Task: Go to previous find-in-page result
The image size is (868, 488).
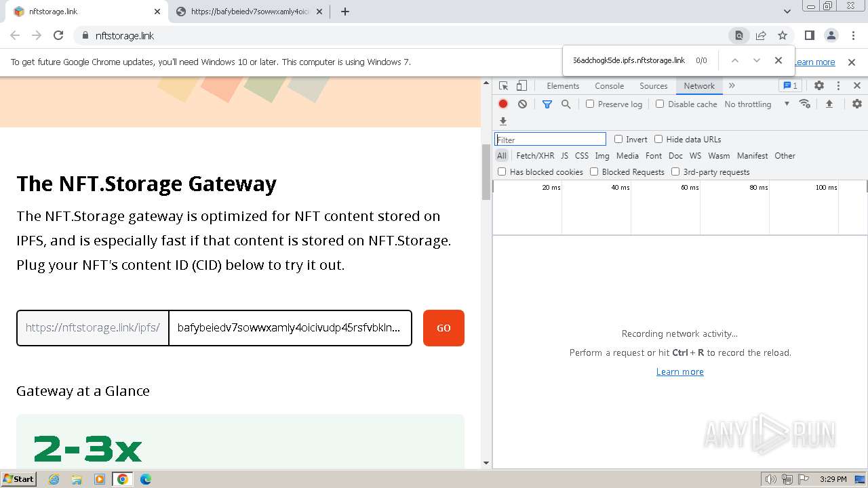Action: point(734,60)
